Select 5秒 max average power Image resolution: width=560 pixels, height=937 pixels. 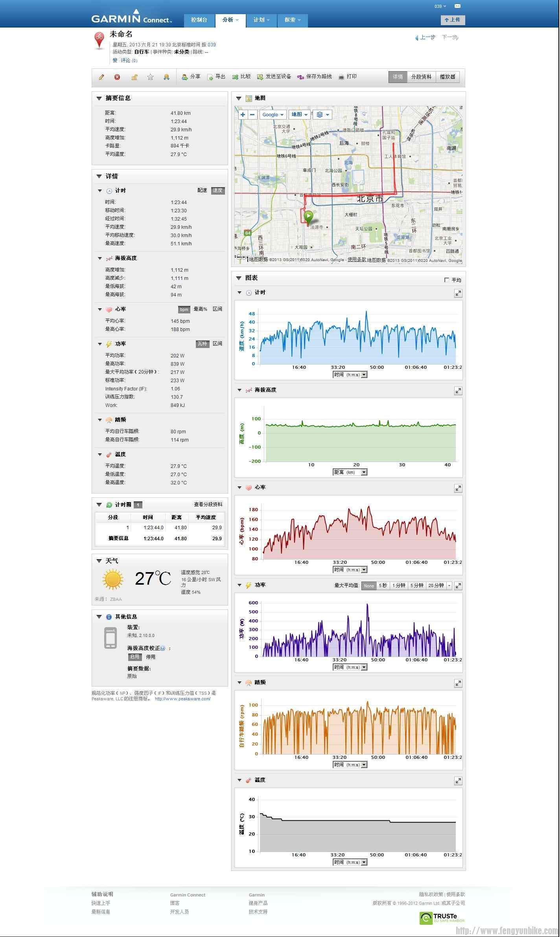(383, 585)
